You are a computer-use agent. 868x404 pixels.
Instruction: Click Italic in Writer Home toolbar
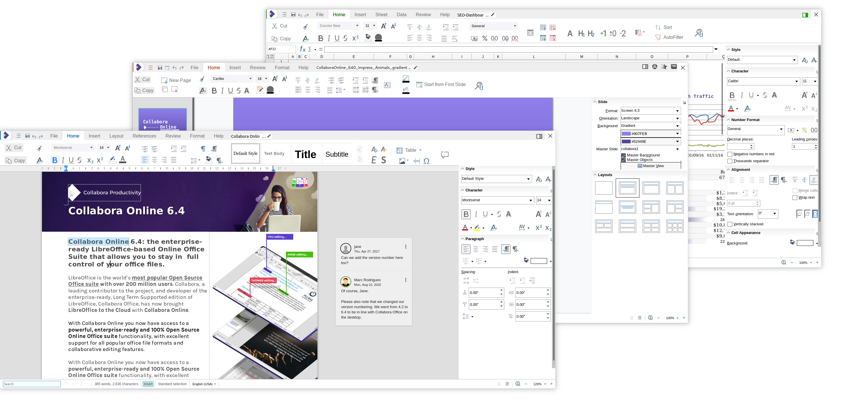point(63,160)
